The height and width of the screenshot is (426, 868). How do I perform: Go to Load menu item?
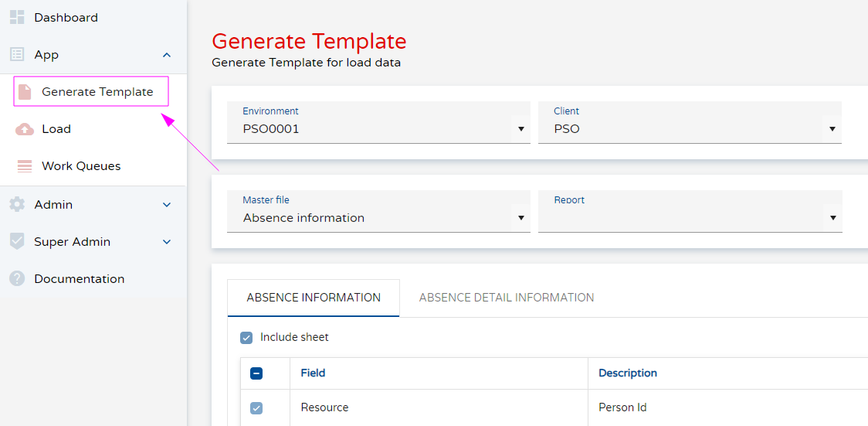click(x=56, y=129)
